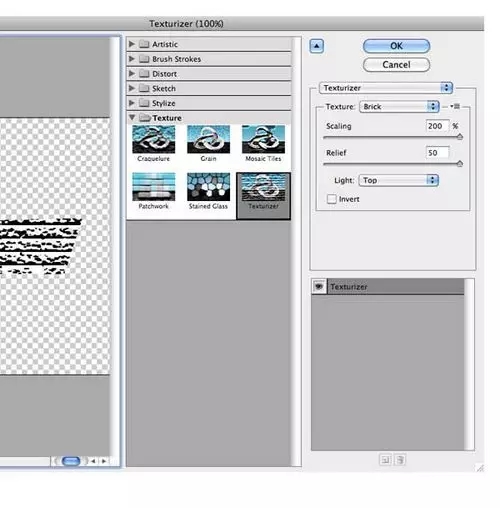Image resolution: width=500 pixels, height=508 pixels.
Task: Click the Scaling slider handle
Action: point(460,137)
